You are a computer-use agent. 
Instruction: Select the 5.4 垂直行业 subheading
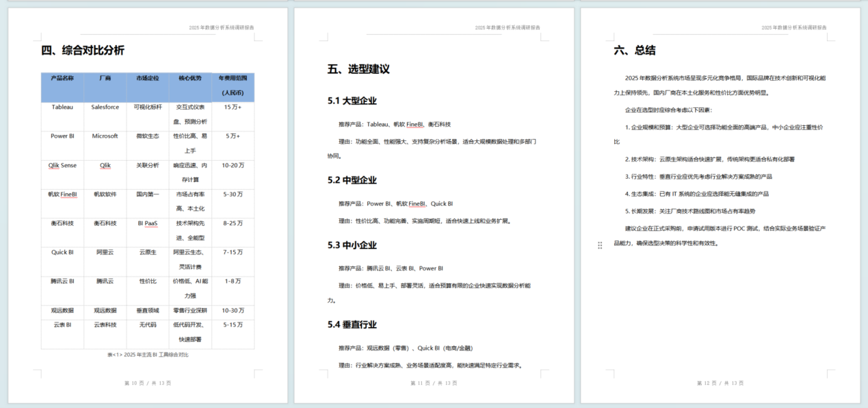tap(352, 324)
